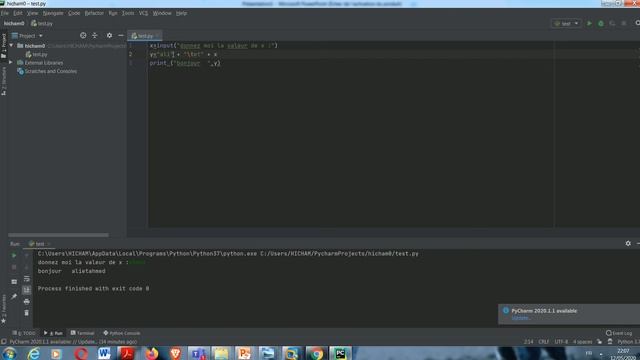Toggle soft-wrap icon in Run console
This screenshot has height=360, width=640.
[x=27, y=279]
